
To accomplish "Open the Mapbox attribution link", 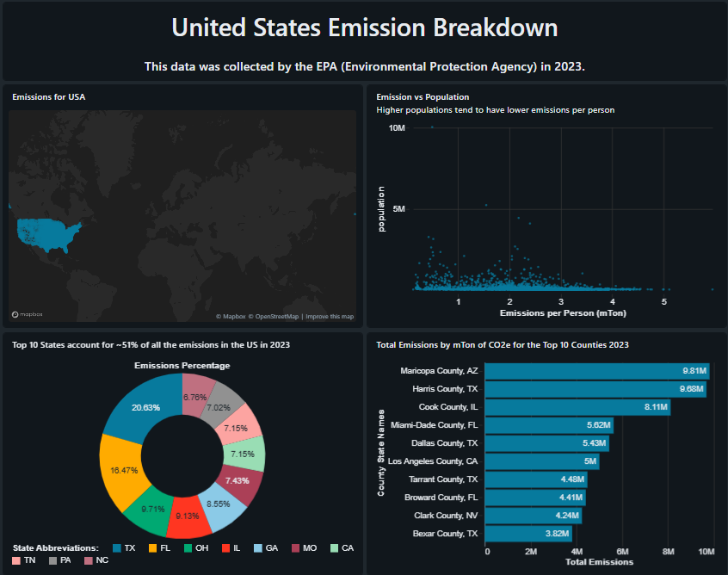I will [x=231, y=316].
